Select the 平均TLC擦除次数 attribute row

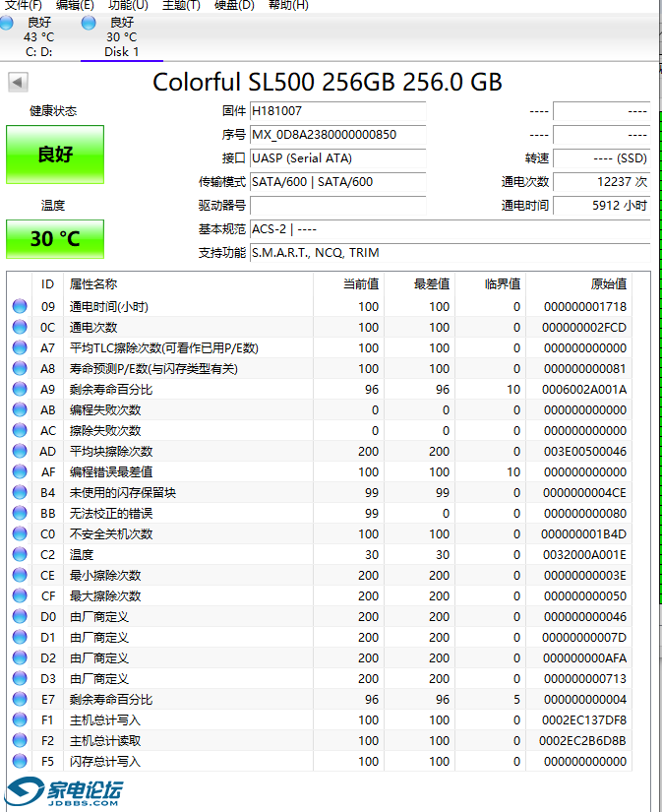point(320,348)
